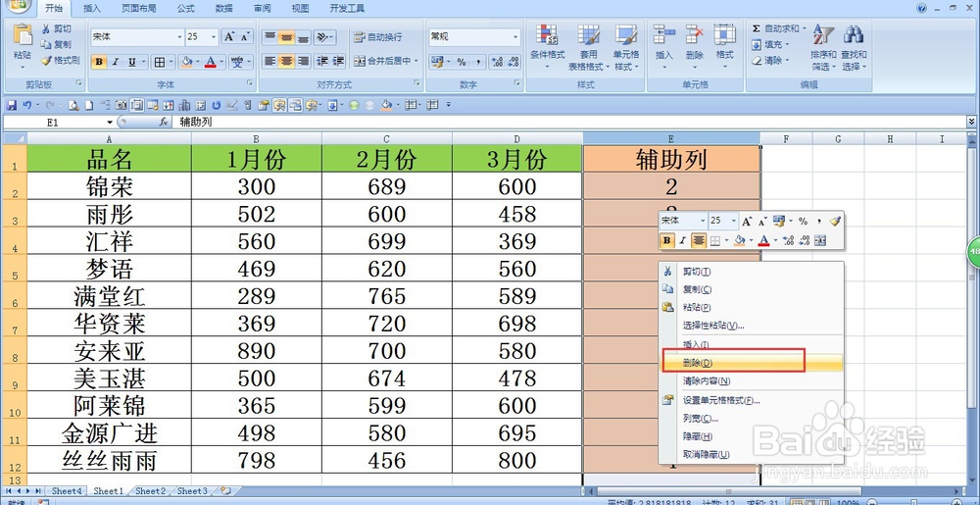The image size is (980, 505).
Task: Choose Clear Contents (清除内容(N)) in context menu
Action: click(x=752, y=381)
